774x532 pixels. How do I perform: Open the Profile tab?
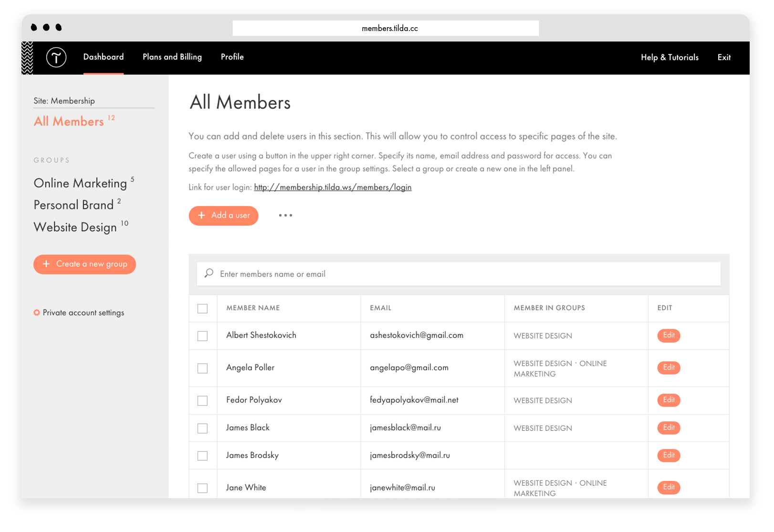click(x=232, y=57)
